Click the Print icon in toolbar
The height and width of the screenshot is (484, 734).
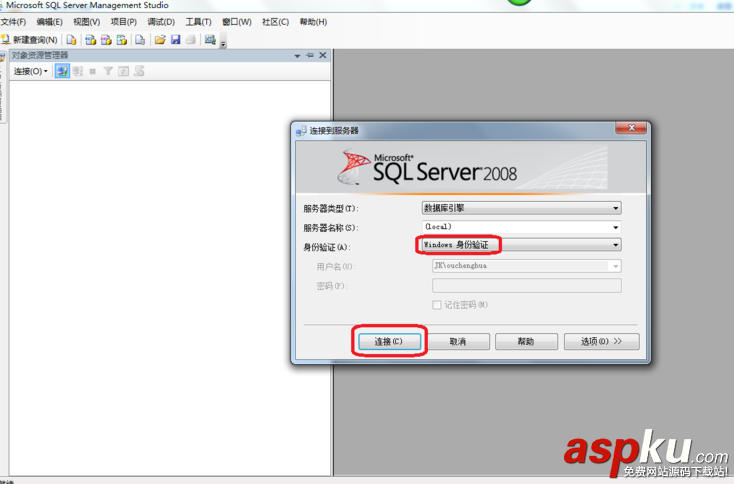coord(191,40)
